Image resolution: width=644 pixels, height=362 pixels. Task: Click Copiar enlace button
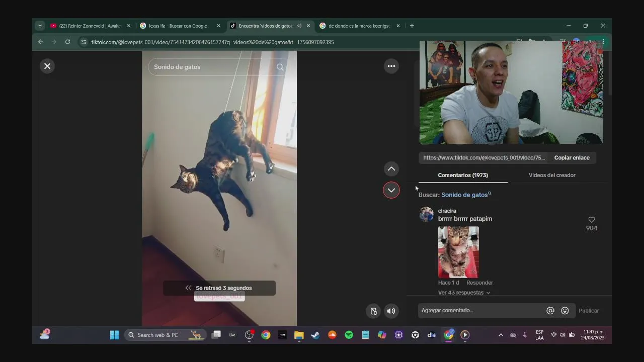click(x=572, y=157)
